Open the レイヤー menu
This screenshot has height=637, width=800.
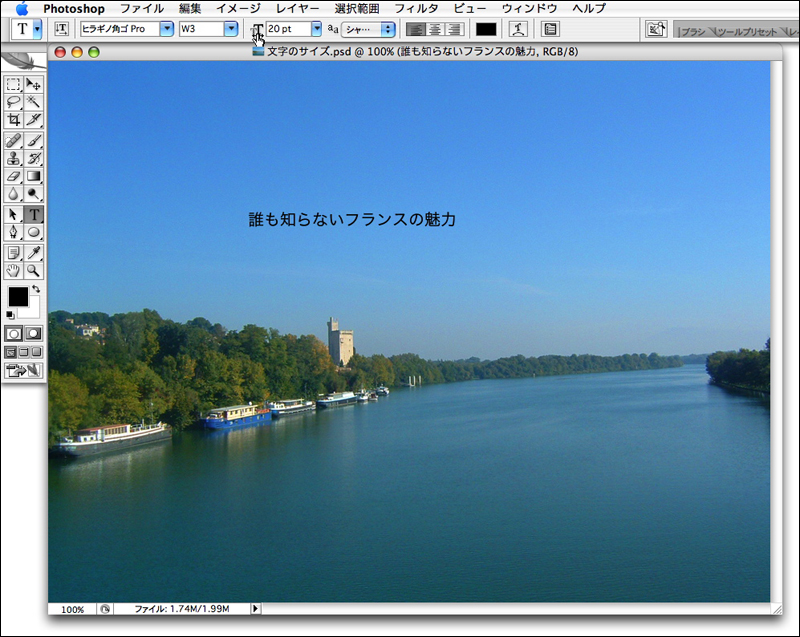point(298,8)
